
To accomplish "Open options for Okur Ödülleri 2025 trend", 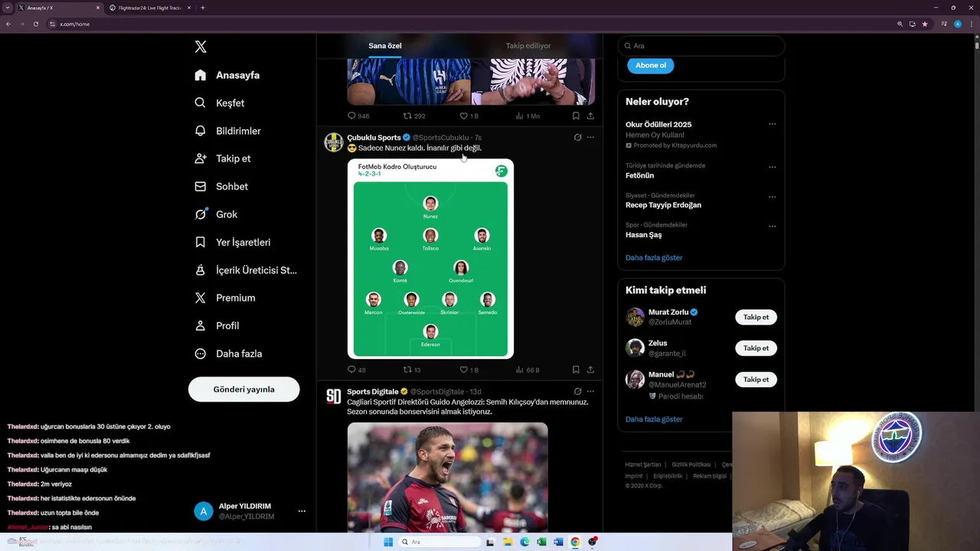I will tap(772, 124).
